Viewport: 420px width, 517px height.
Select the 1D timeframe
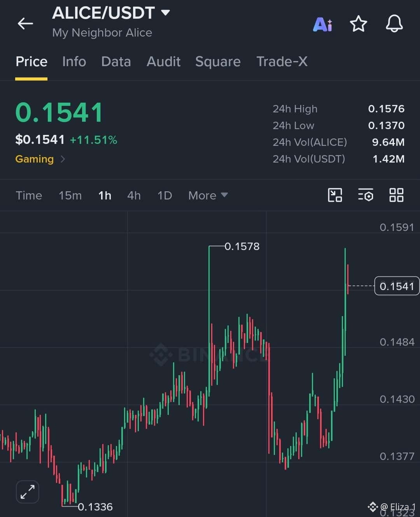coord(164,195)
